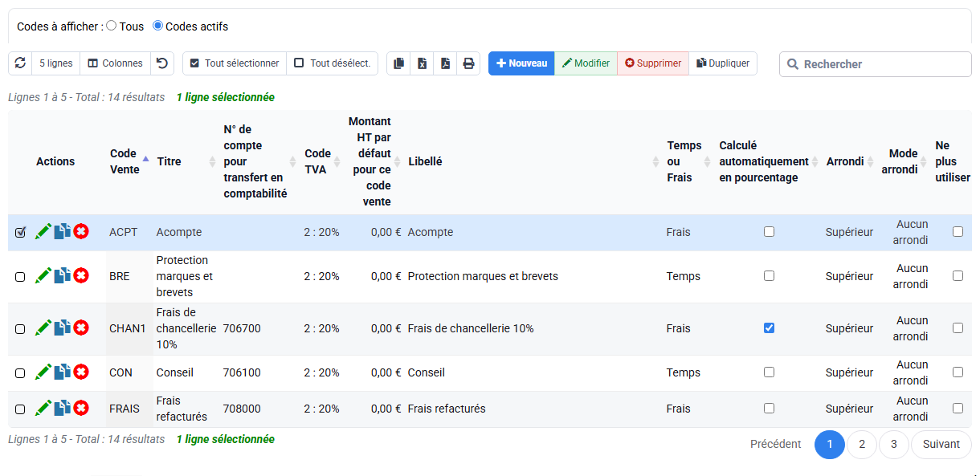Edit the ACPT row with pencil icon
980x476 pixels.
click(x=43, y=232)
